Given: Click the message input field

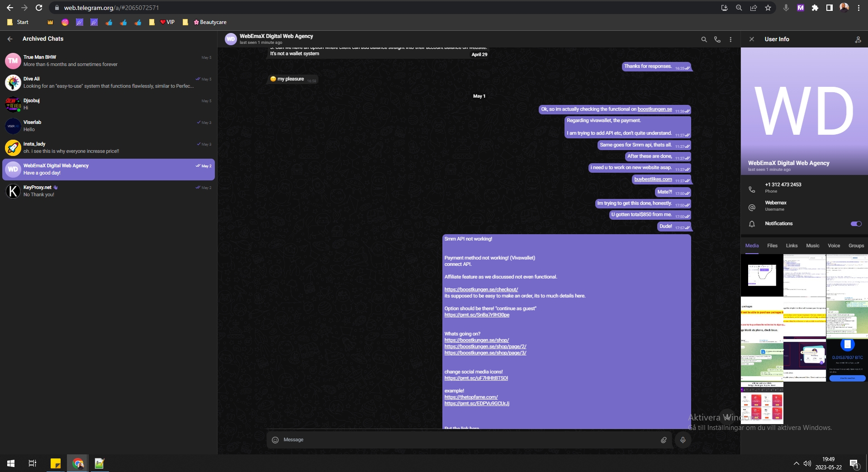Looking at the screenshot, I should (x=469, y=440).
